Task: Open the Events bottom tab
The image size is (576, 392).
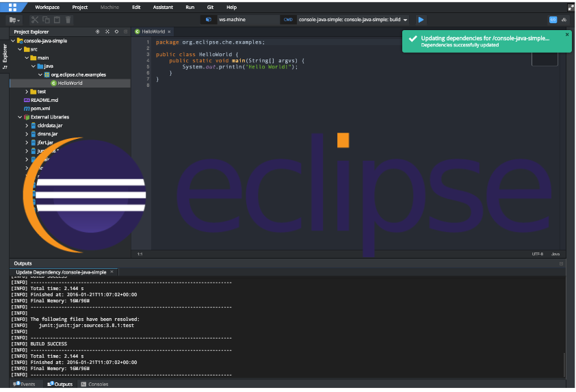Action: (x=24, y=384)
